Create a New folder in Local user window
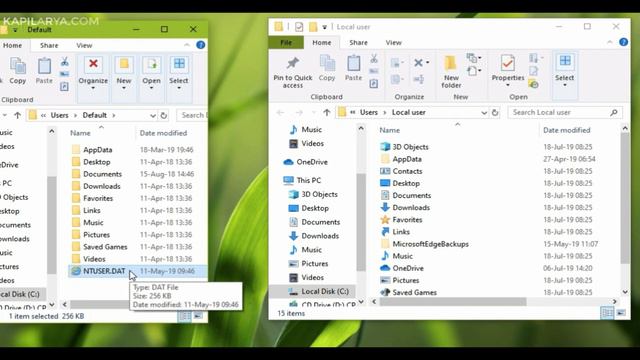The image size is (640, 360). pyautogui.click(x=451, y=72)
